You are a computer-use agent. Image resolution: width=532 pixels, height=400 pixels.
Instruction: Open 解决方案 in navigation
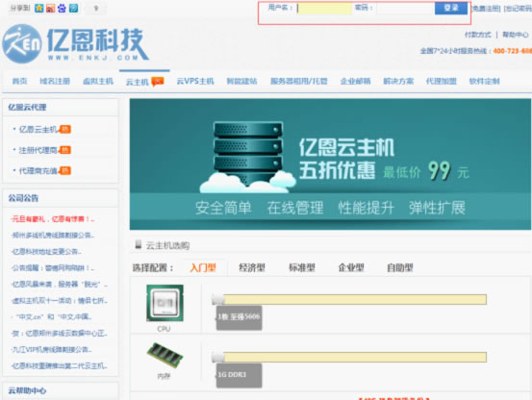pyautogui.click(x=398, y=82)
